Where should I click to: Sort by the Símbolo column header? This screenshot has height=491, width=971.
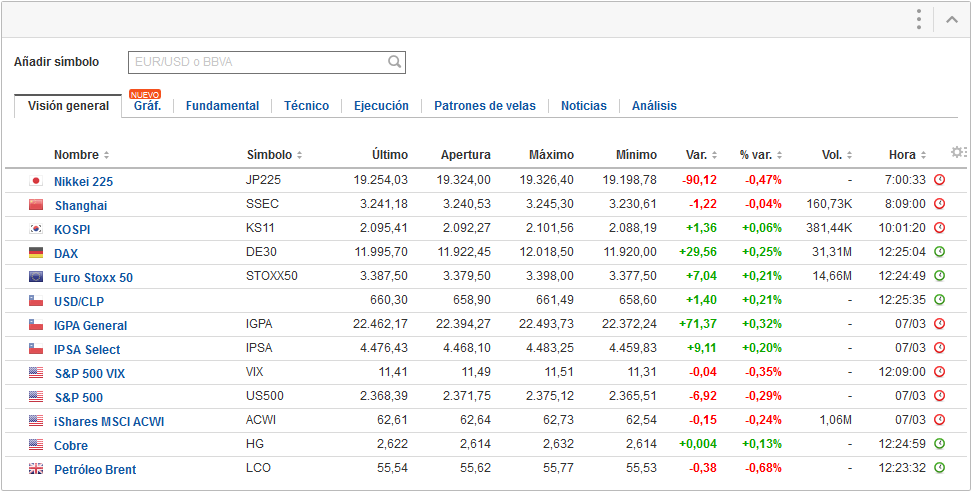274,155
